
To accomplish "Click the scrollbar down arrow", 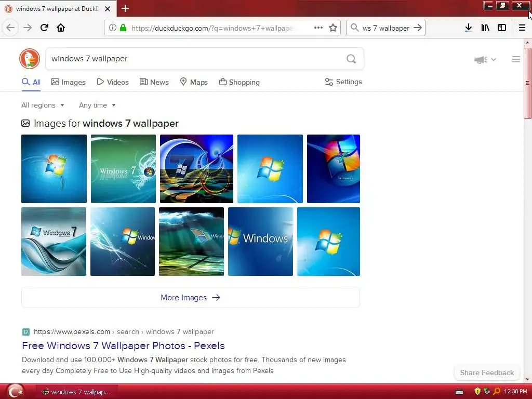I will tap(527, 379).
